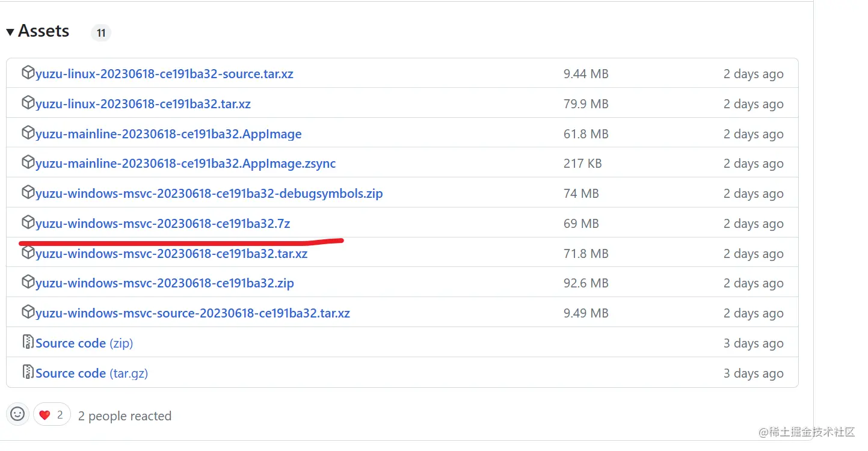Download yuzu-linux-20230618-ce191ba32-source.tar.xz
This screenshot has height=451, width=868.
pos(164,74)
